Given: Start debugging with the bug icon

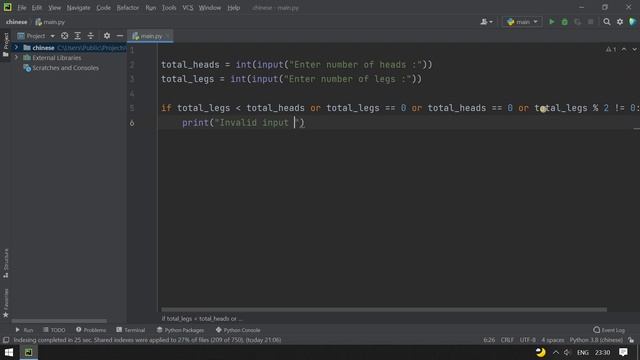Looking at the screenshot, I should (x=564, y=22).
